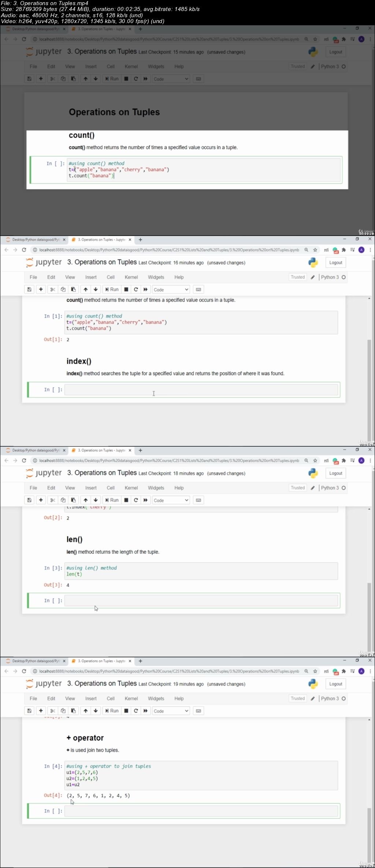Open Help menu in the 19-minutes-ago checkpoint frame
Screen dimensions: 375x868
click(x=179, y=699)
